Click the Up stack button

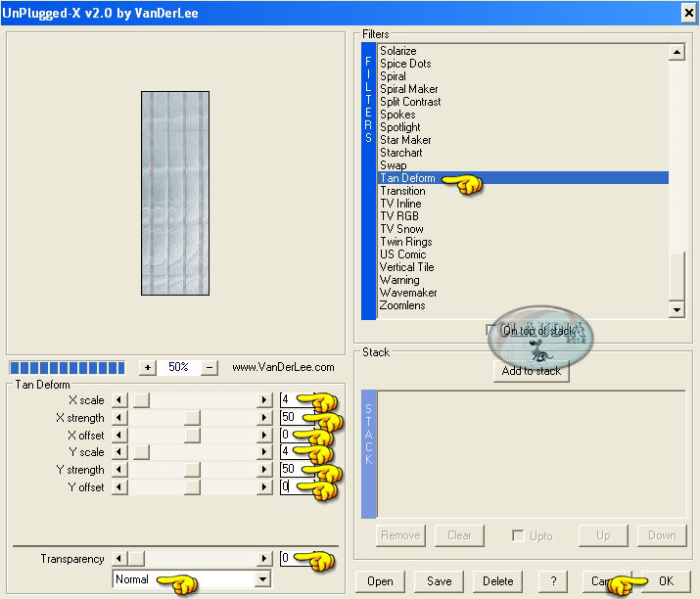click(603, 535)
